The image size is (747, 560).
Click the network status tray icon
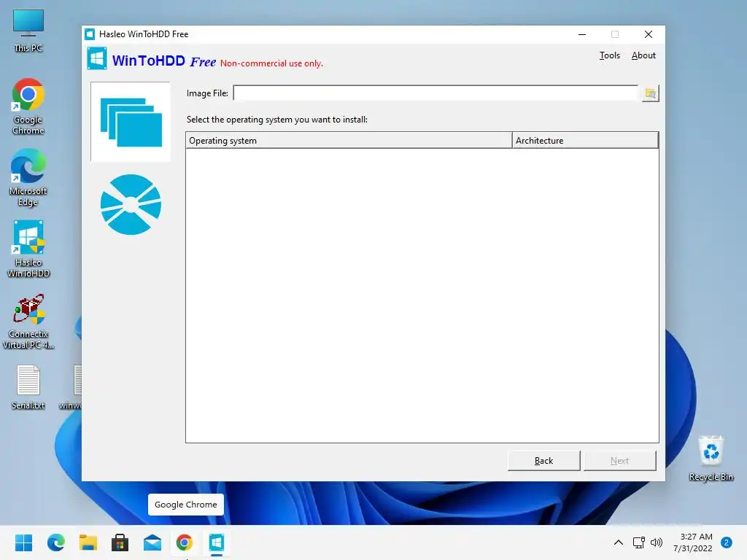point(638,542)
